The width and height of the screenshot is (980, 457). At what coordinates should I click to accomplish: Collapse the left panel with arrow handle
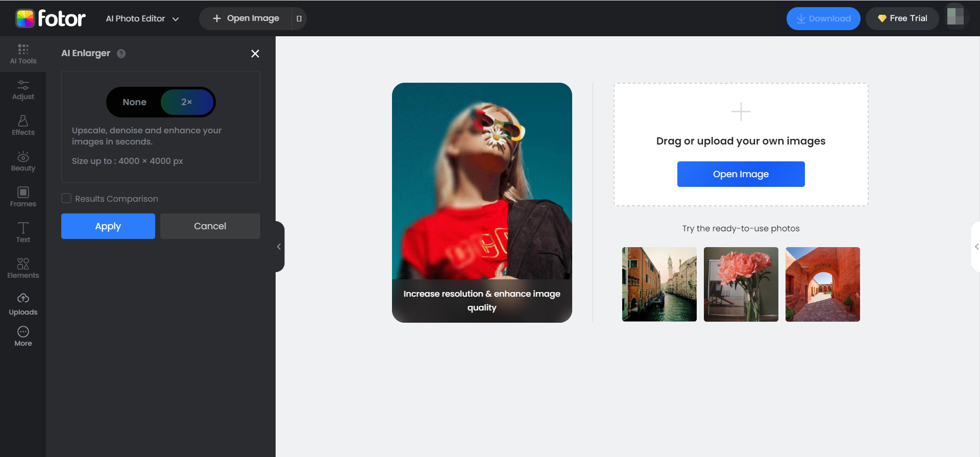click(x=279, y=247)
